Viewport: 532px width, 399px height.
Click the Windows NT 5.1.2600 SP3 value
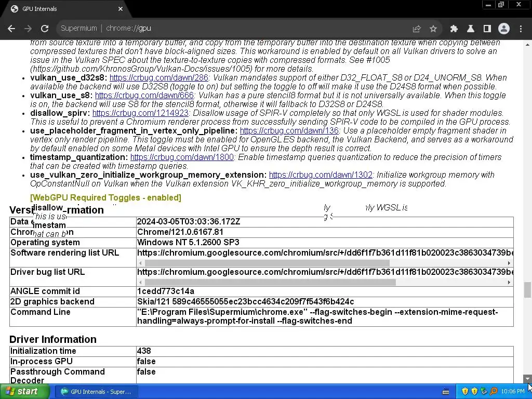coord(188,242)
